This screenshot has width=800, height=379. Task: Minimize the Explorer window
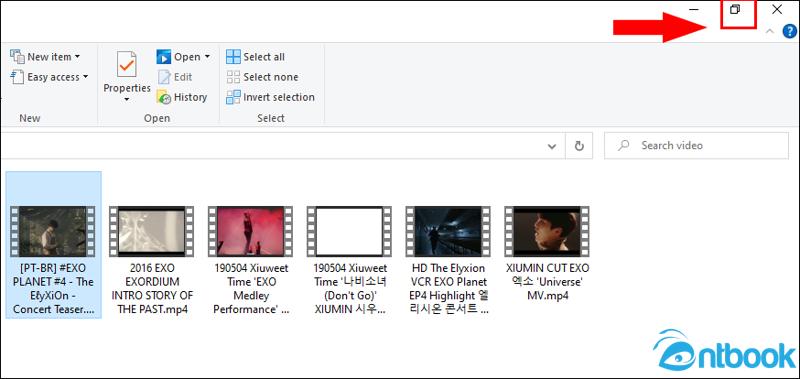[693, 10]
